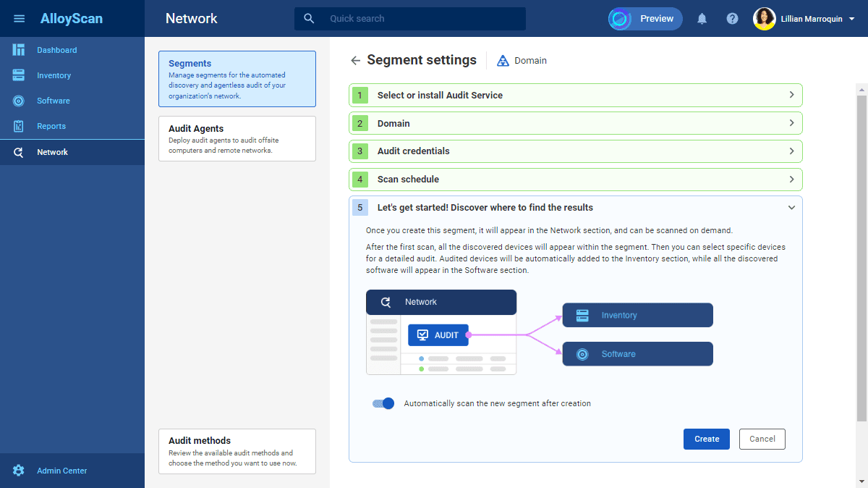Click the AUDIT monitor icon in diagram
This screenshot has width=868, height=488.
pos(423,335)
